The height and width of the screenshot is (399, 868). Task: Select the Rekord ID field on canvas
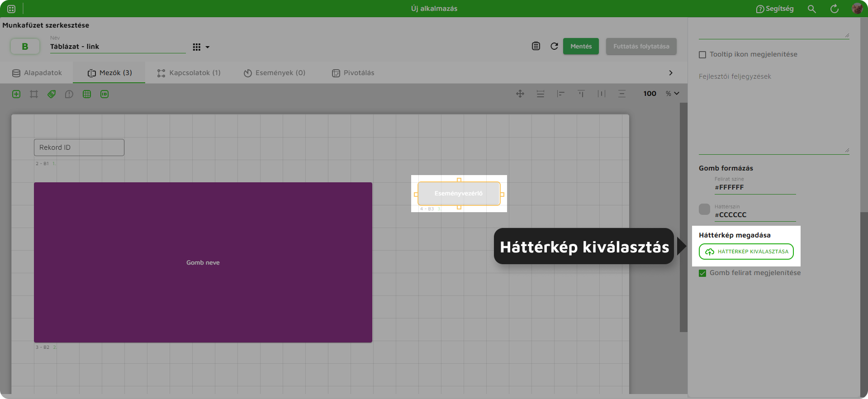click(79, 147)
